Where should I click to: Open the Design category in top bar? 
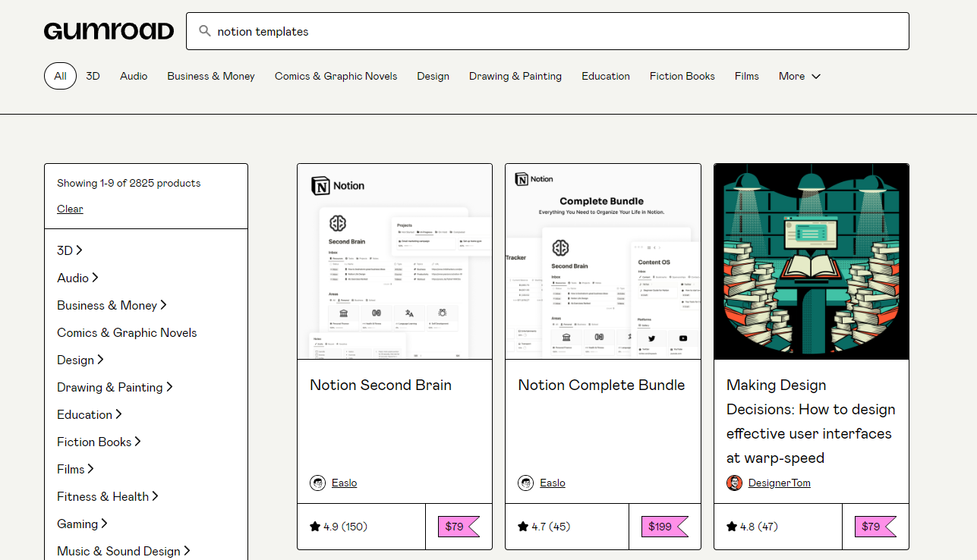(433, 76)
